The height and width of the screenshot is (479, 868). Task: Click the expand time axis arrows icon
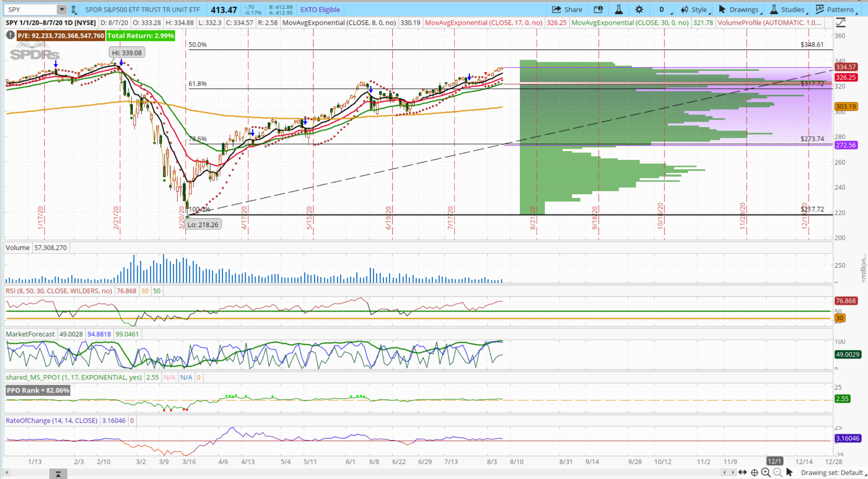pyautogui.click(x=742, y=472)
